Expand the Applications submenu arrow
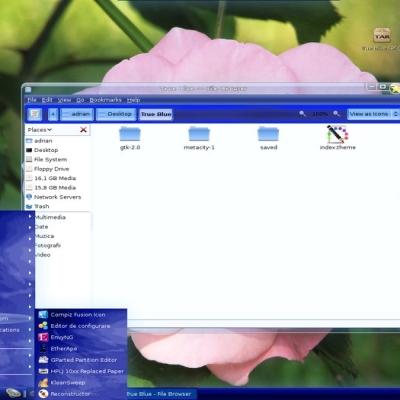The width and height of the screenshot is (400, 400). 30,329
